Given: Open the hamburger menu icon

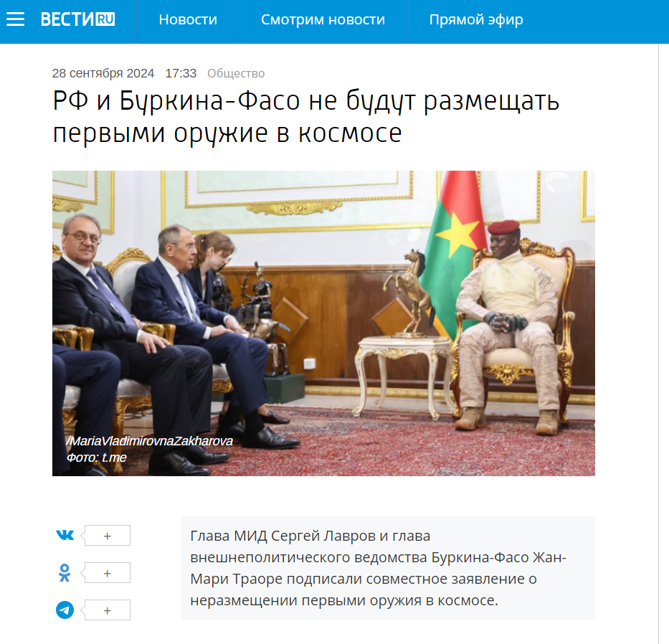Looking at the screenshot, I should 15,19.
